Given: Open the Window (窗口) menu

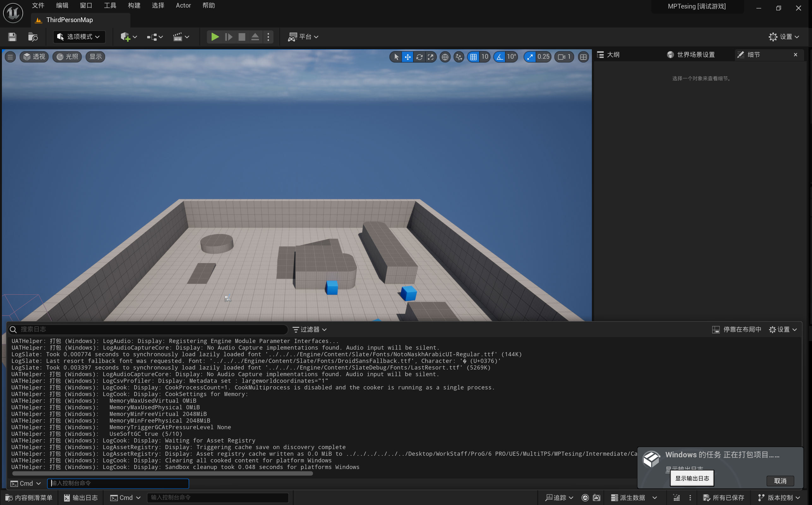Looking at the screenshot, I should coord(86,5).
